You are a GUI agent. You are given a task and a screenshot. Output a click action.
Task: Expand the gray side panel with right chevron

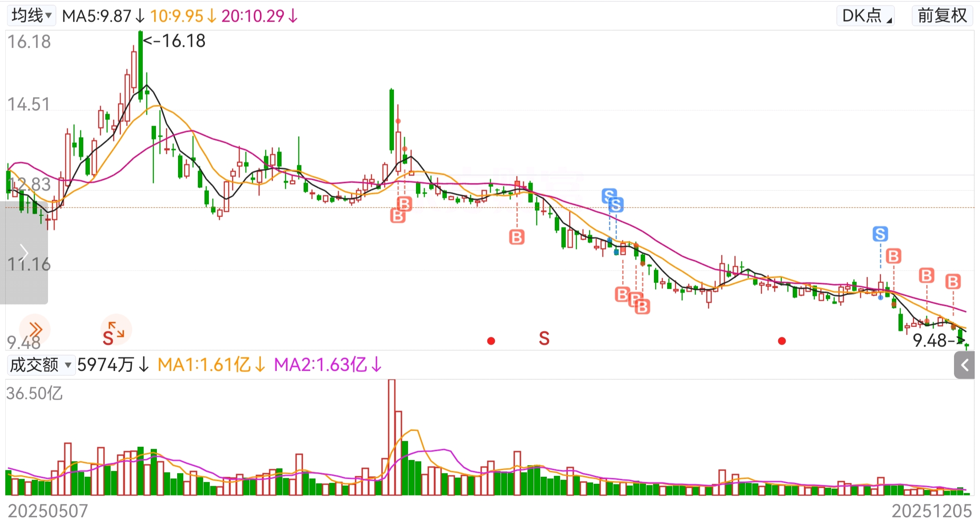pos(24,252)
